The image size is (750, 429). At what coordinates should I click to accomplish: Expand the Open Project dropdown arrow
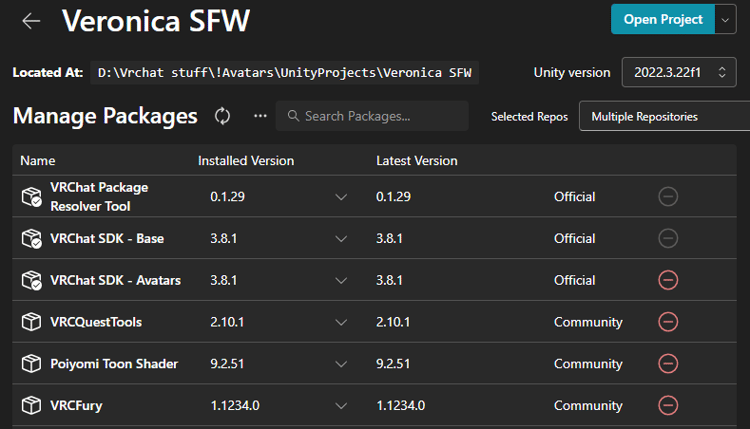(724, 19)
